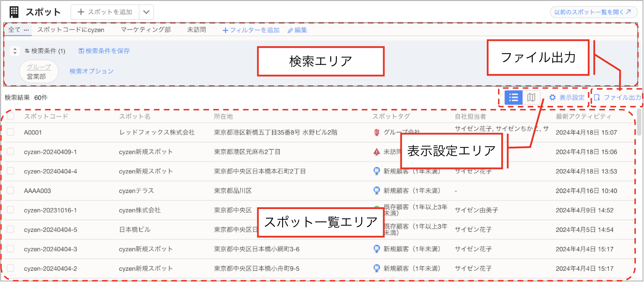Click activity date 2024年4月18日 15:07
644x282 pixels.
pyautogui.click(x=586, y=132)
